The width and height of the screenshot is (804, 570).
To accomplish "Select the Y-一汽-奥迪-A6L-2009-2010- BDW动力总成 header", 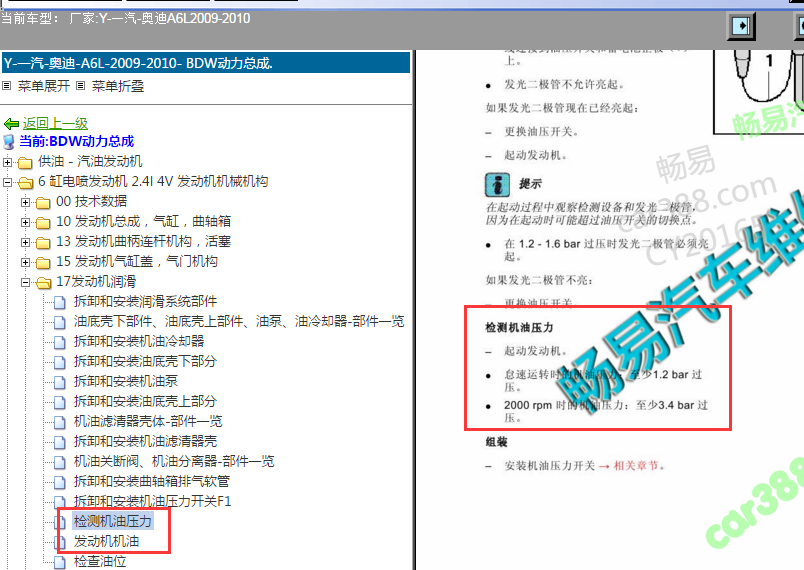I will (x=206, y=63).
